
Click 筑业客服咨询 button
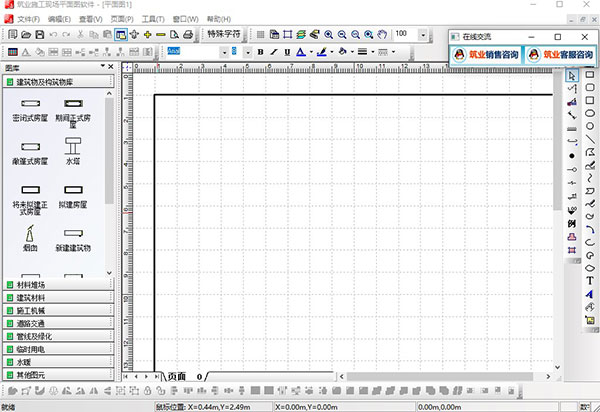click(x=561, y=55)
